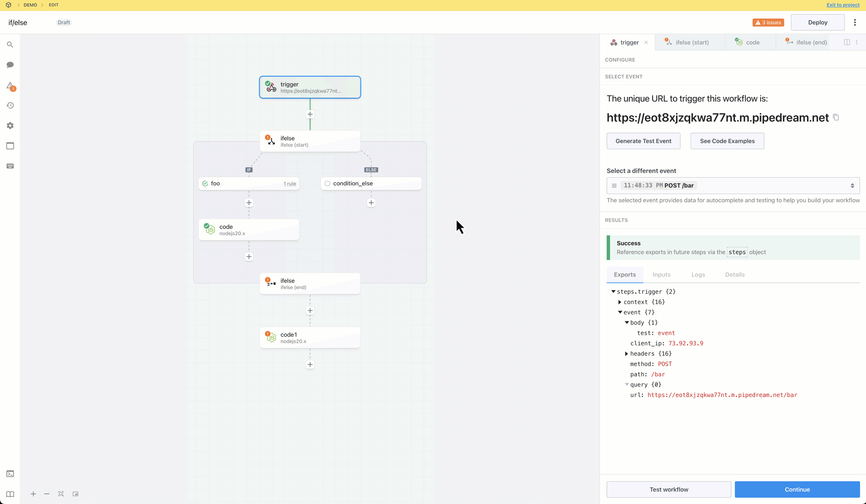Select the condition_else branch circle
This screenshot has height=504, width=866.
[327, 183]
